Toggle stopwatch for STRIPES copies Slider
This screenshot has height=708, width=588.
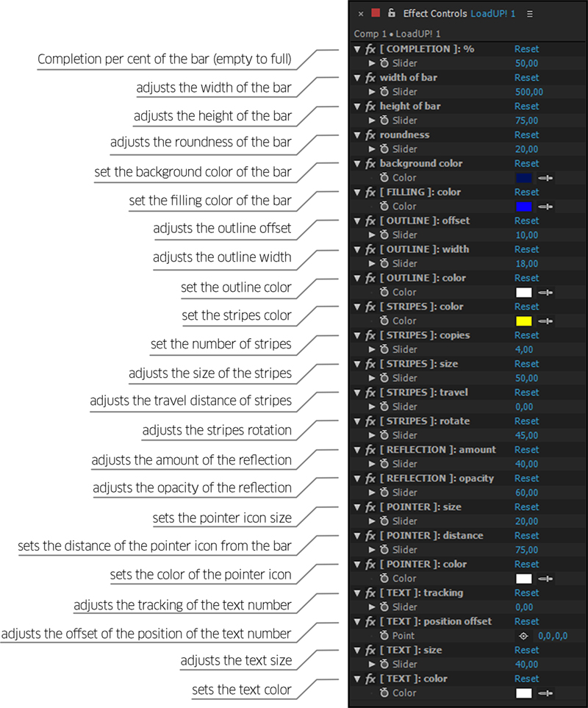[384, 349]
